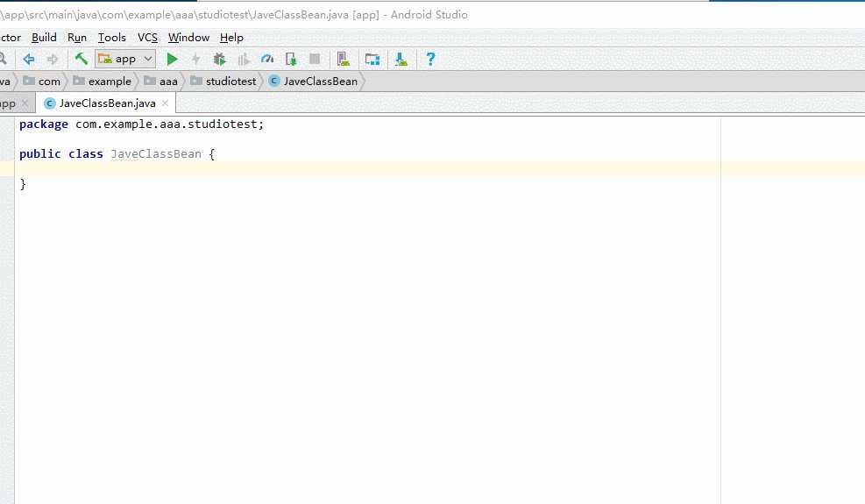Select the example breadcrumb folder
The height and width of the screenshot is (504, 865).
point(102,82)
